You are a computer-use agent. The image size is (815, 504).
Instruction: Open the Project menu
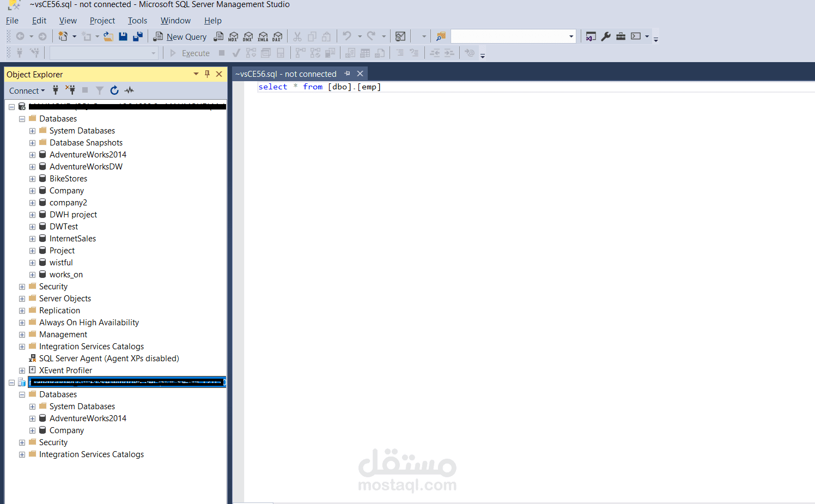point(102,21)
